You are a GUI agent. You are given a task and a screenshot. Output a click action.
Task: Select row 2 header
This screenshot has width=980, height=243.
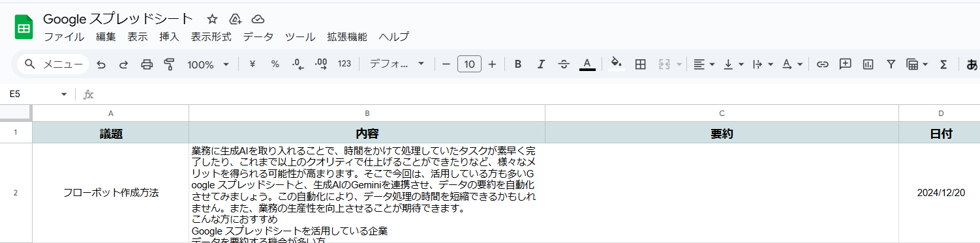[x=16, y=193]
